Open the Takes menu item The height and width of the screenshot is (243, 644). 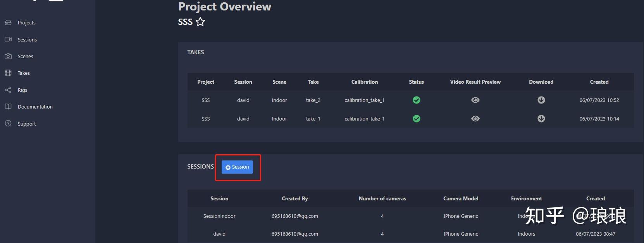24,73
